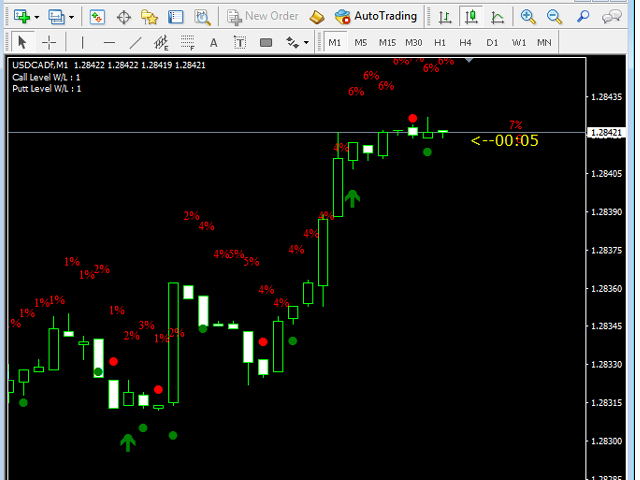Zoom out of the chart
Viewport: 640px width, 480px height.
tap(554, 16)
